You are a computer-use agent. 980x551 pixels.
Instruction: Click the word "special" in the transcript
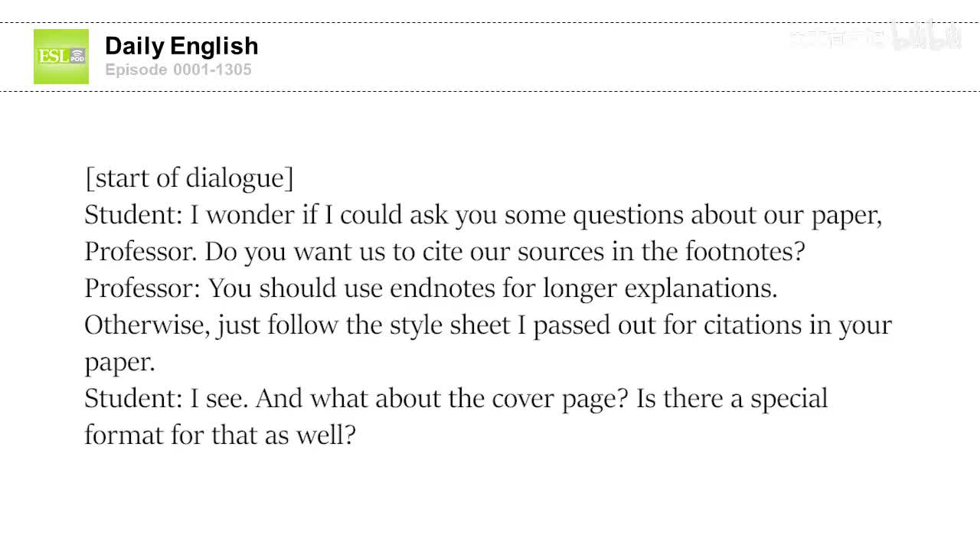(x=789, y=399)
